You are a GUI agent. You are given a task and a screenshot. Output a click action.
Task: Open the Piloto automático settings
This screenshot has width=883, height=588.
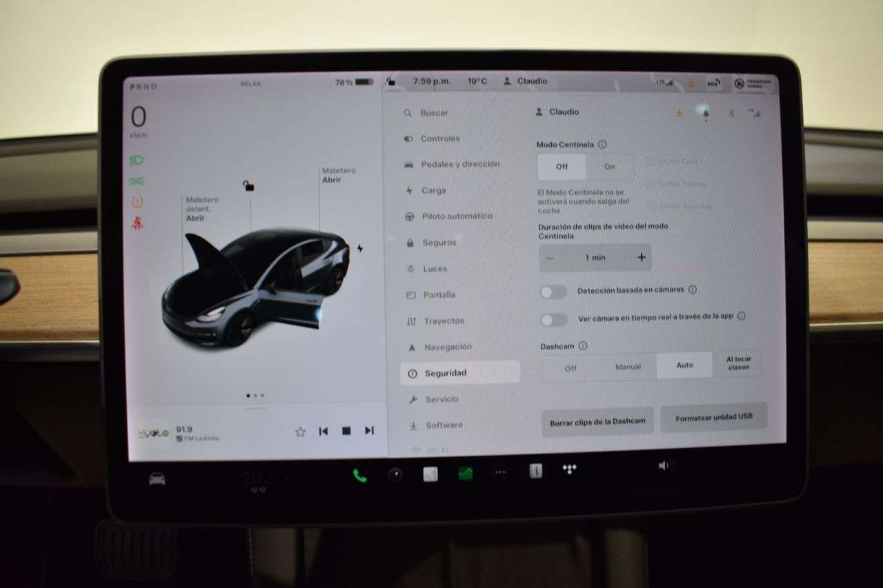[456, 216]
